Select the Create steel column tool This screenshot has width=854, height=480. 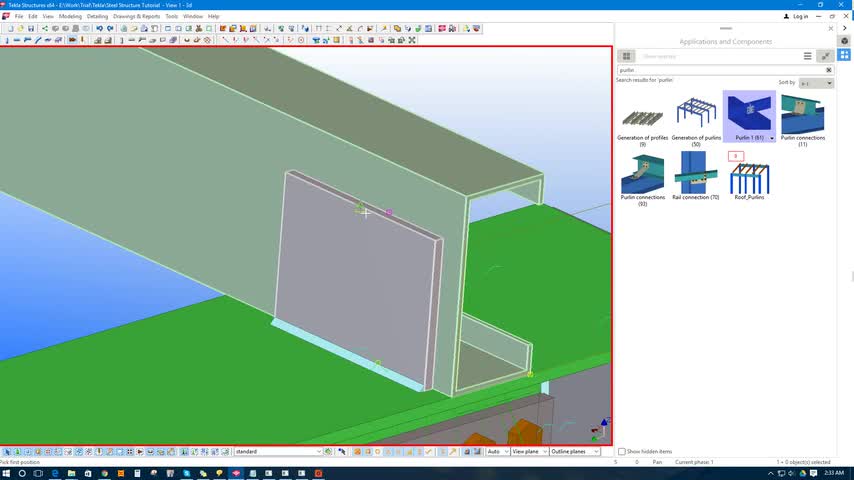pyautogui.click(x=7, y=40)
